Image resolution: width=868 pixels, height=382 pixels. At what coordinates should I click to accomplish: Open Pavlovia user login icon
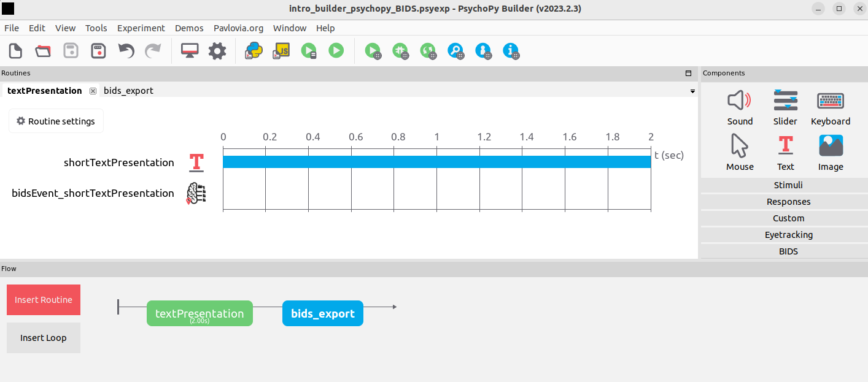click(483, 51)
